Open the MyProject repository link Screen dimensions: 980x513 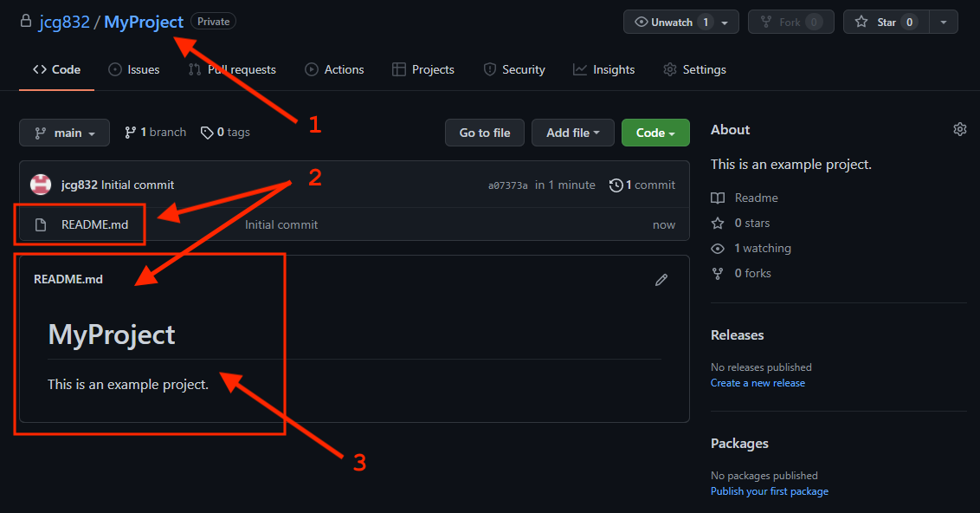point(144,22)
